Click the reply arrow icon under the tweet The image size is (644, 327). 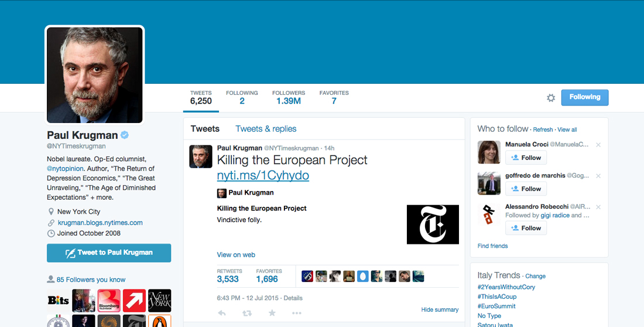(x=222, y=313)
